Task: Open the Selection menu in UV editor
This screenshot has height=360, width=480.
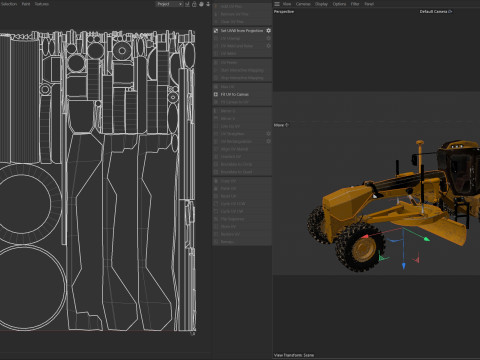Action: pyautogui.click(x=9, y=4)
